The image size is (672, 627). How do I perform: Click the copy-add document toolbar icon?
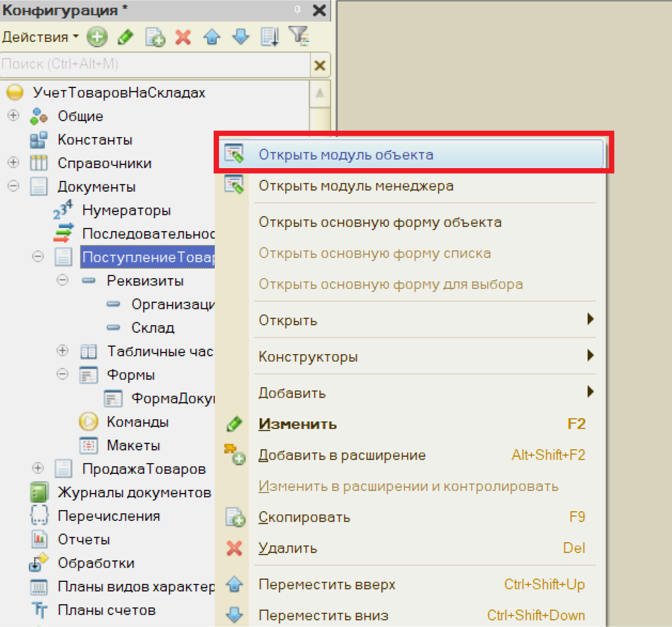coord(155,37)
